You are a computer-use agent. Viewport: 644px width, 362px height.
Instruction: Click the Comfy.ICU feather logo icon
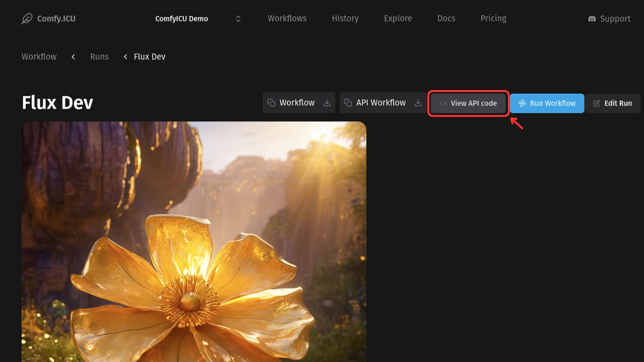pyautogui.click(x=27, y=19)
